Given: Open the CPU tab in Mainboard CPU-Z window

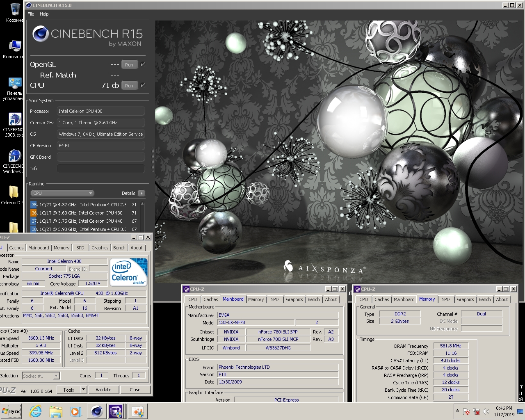Looking at the screenshot, I should tap(192, 299).
